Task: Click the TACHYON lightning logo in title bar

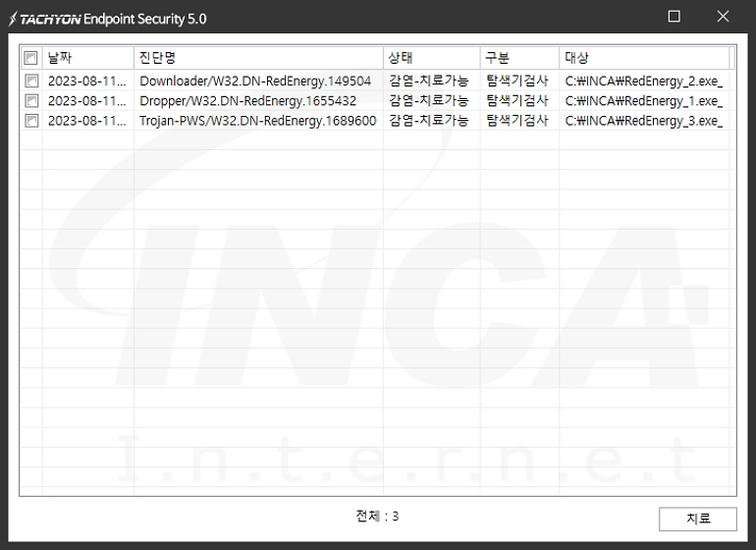Action: [13, 19]
